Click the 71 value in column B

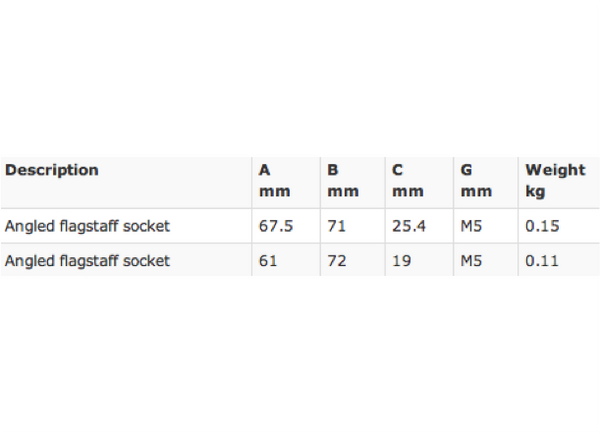click(x=336, y=226)
